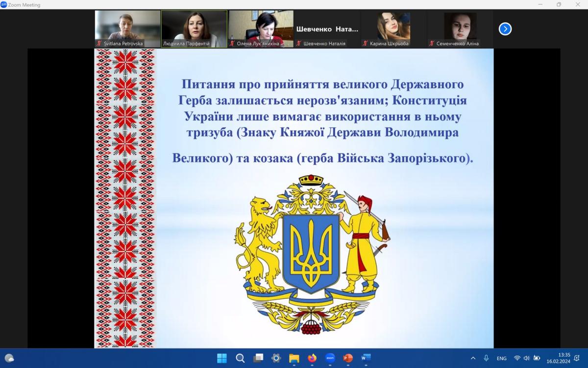The width and height of the screenshot is (588, 368).
Task: Expand the hidden system tray icons
Action: pos(473,358)
